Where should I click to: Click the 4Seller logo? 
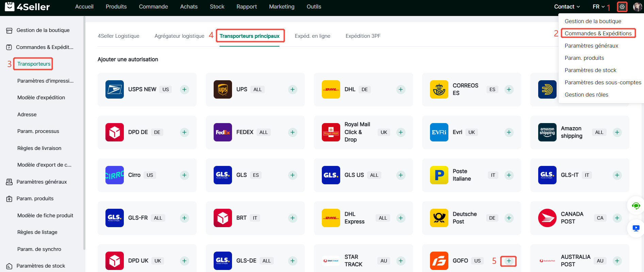[x=27, y=6]
